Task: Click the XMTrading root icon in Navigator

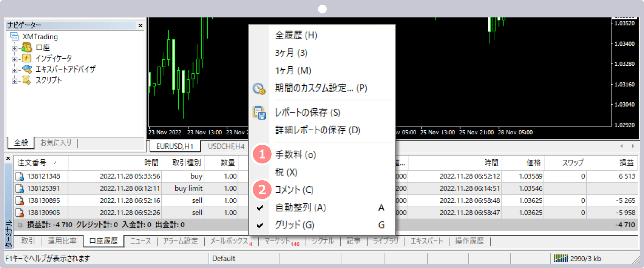Action: [x=14, y=36]
